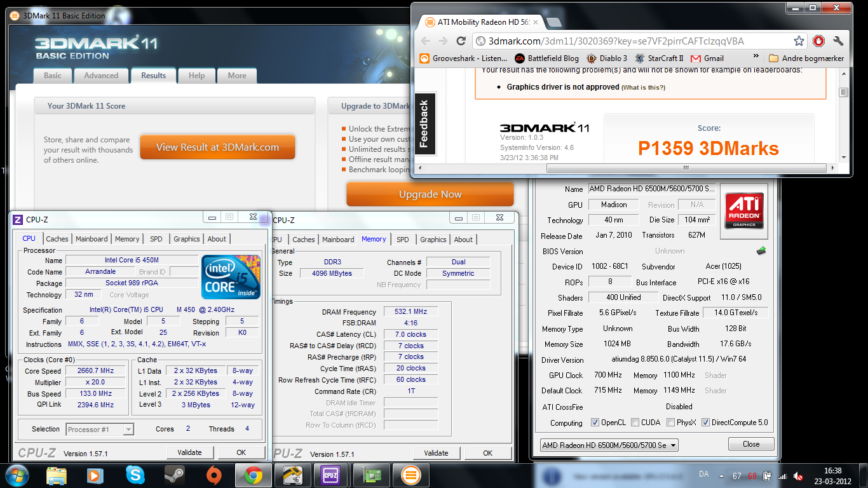Toggle the PhysX checkbox in GPU-Z
This screenshot has width=868, height=488.
click(x=671, y=423)
